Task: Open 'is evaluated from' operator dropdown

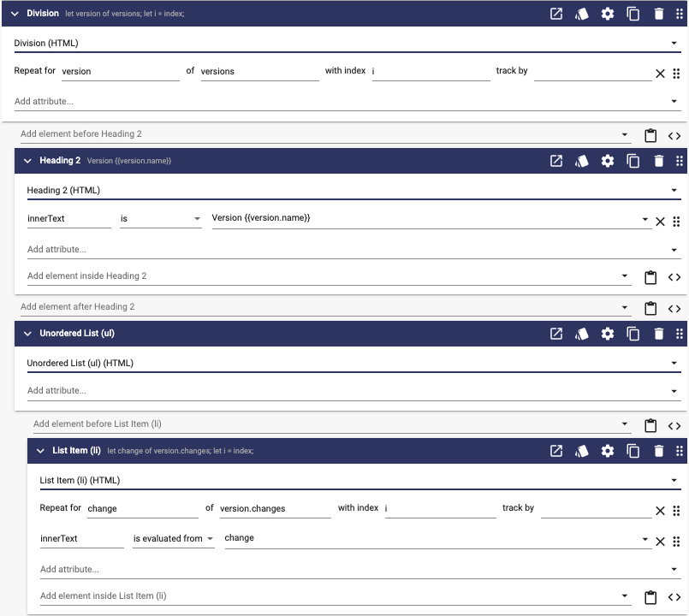Action: coord(174,538)
